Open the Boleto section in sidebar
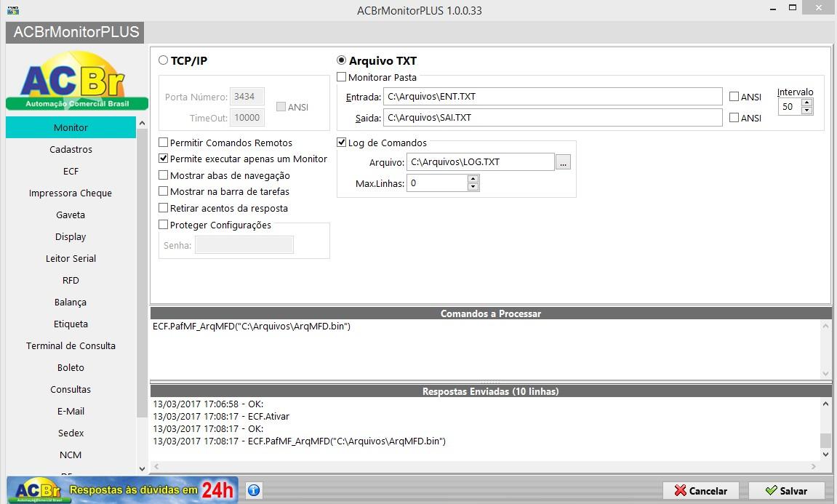This screenshot has height=504, width=837. tap(71, 368)
